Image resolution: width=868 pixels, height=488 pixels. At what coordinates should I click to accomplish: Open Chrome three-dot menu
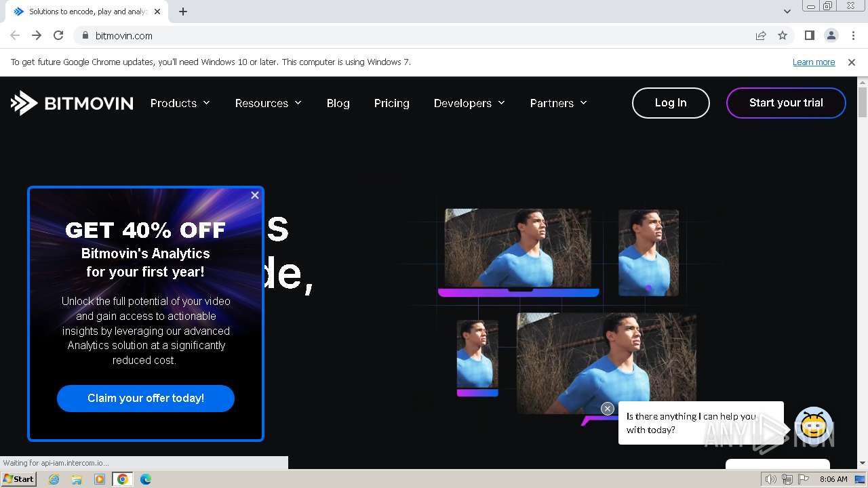pyautogui.click(x=853, y=36)
